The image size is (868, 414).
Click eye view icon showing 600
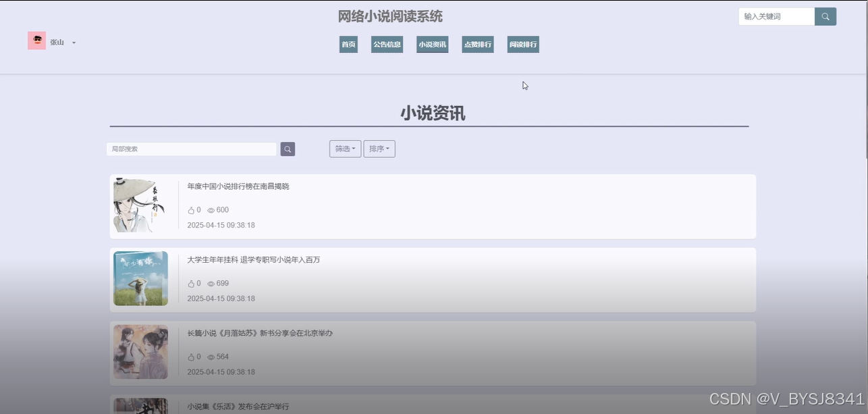(x=211, y=210)
